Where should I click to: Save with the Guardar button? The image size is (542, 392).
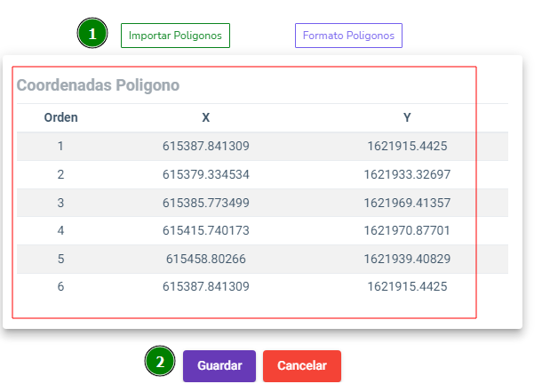click(219, 366)
